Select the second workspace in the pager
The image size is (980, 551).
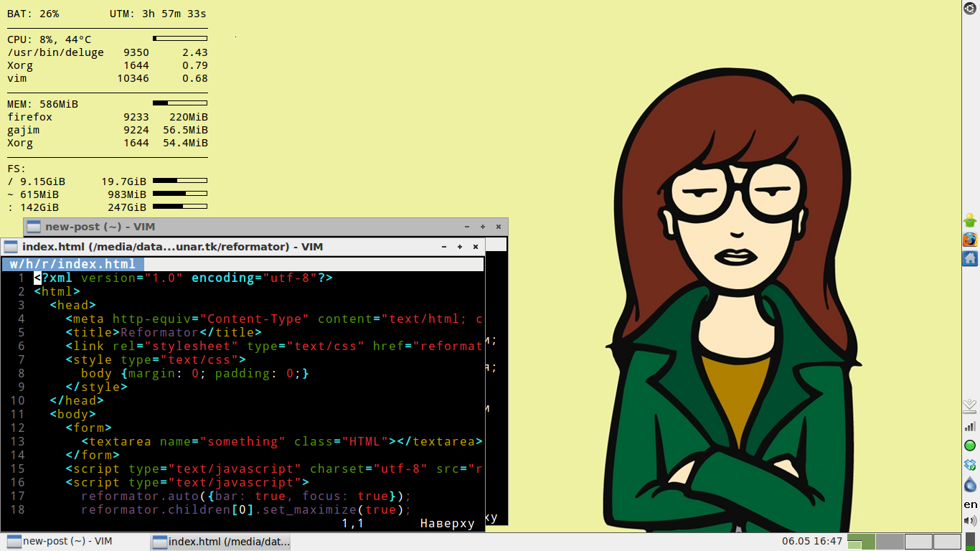890,542
